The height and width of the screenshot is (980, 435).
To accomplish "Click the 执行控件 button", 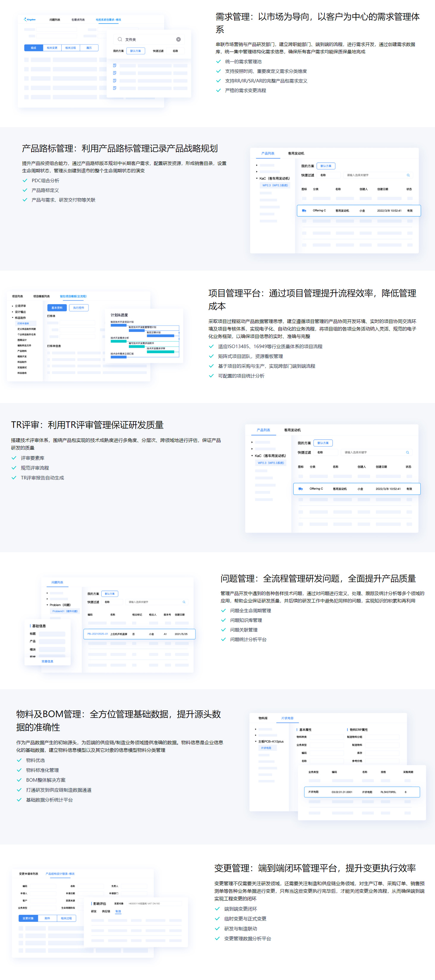I will pyautogui.click(x=79, y=307).
